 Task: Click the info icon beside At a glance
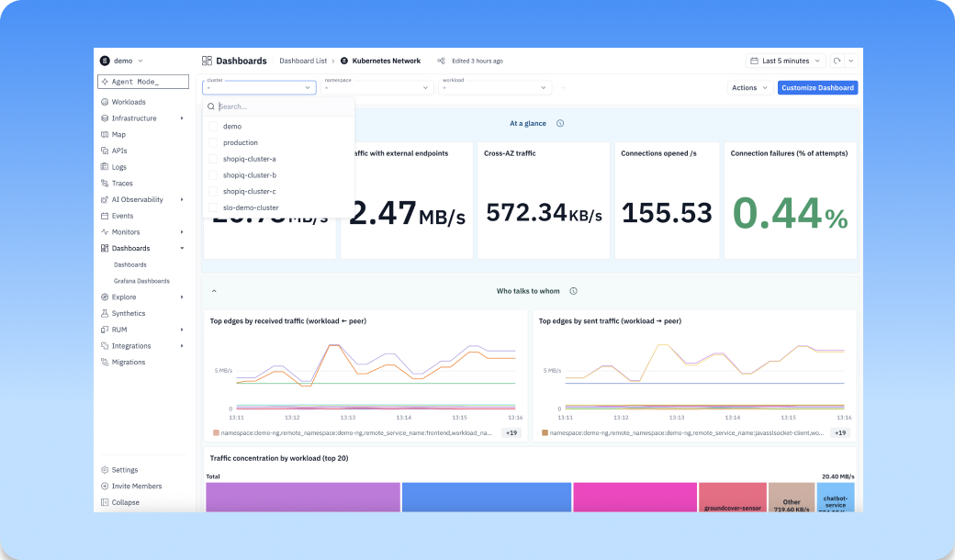click(x=560, y=124)
